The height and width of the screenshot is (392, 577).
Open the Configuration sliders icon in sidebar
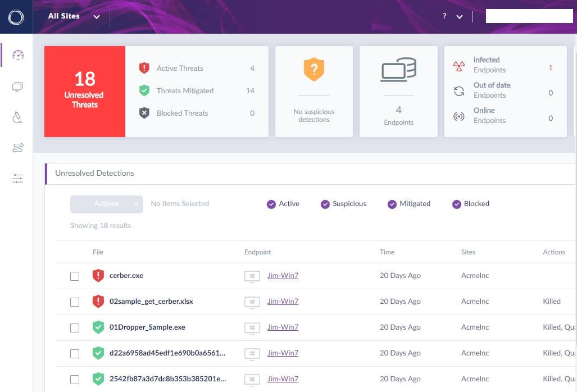click(x=17, y=178)
